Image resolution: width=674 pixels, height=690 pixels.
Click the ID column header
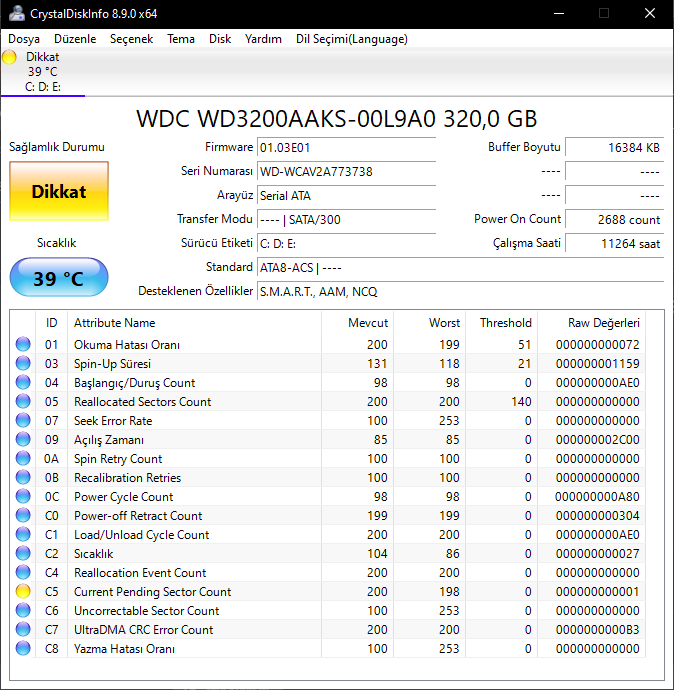(51, 323)
